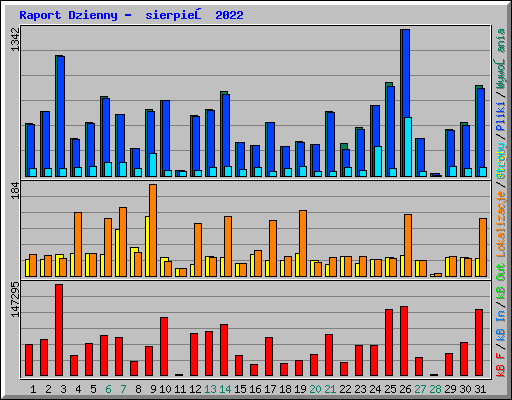Click the green 'Wywołania' legend label
Screen dimensions: 512x400
[x=501, y=59]
